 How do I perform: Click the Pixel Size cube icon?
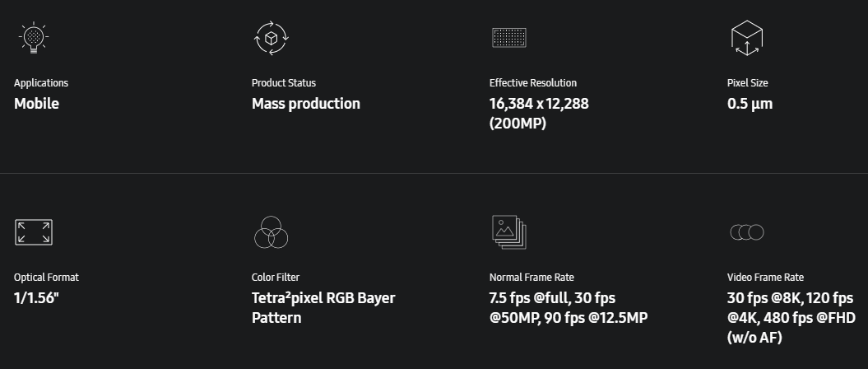pyautogui.click(x=746, y=38)
